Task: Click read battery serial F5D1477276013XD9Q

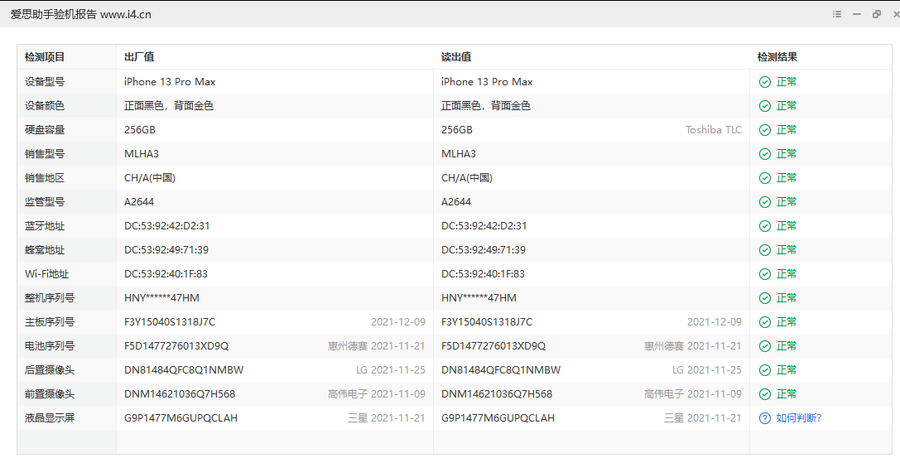Action: pyautogui.click(x=493, y=346)
